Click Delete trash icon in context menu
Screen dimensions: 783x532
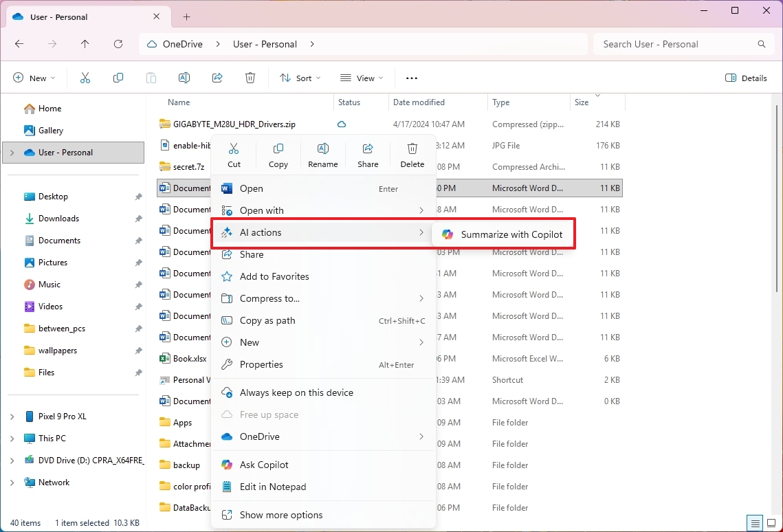412,155
